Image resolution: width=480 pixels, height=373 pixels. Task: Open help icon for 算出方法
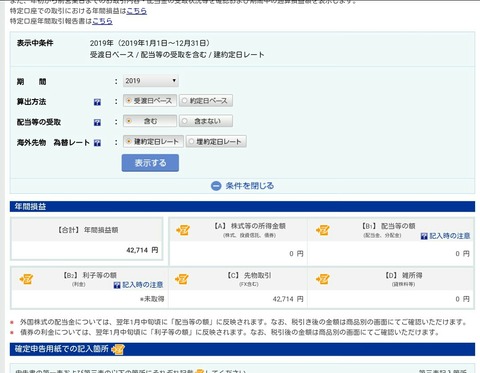click(97, 102)
